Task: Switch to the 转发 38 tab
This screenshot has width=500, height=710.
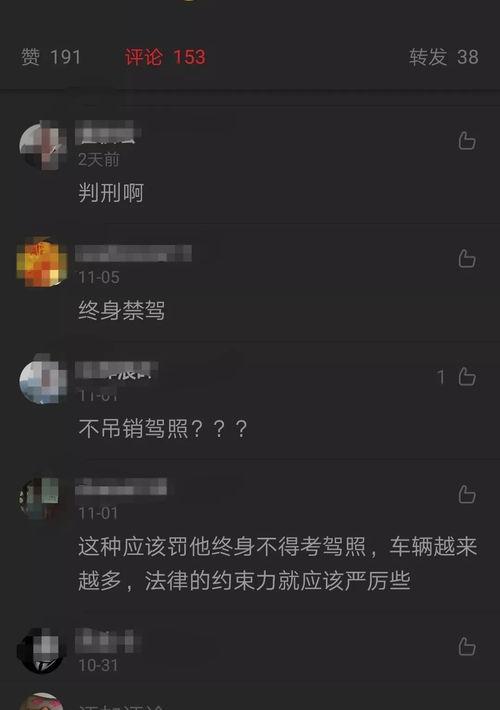Action: tap(444, 57)
